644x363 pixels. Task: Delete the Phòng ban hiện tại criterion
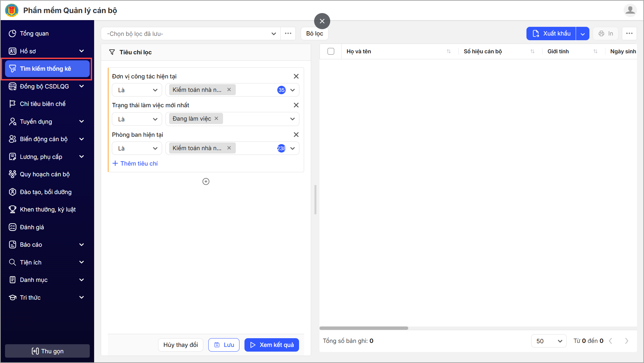[x=296, y=135]
